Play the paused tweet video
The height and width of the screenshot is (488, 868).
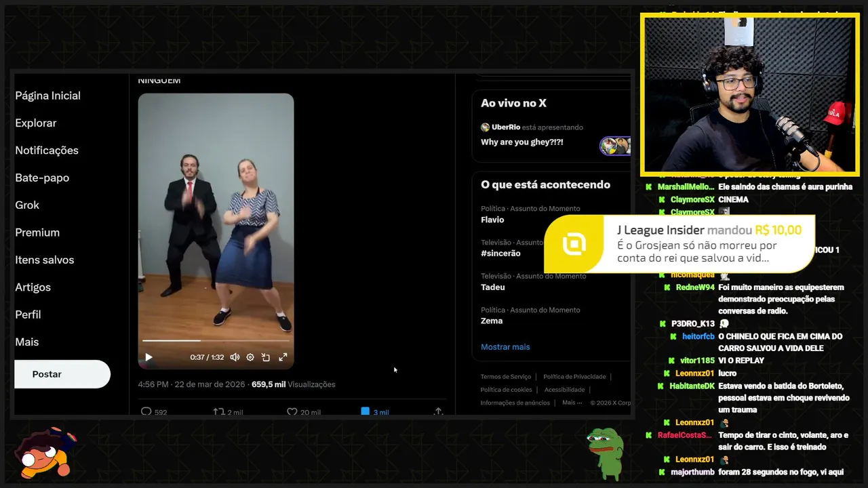pos(149,357)
